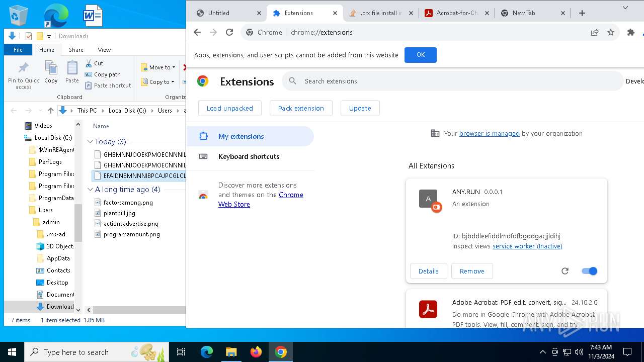Click Update extensions button
The width and height of the screenshot is (644, 362).
tap(360, 108)
